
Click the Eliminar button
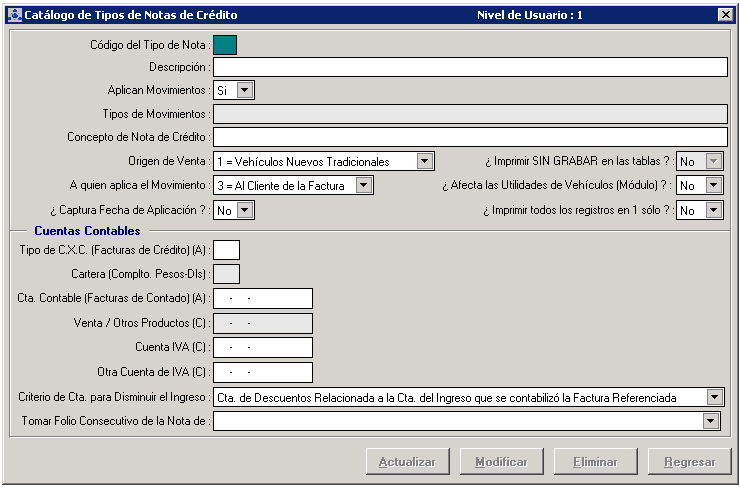click(x=595, y=462)
